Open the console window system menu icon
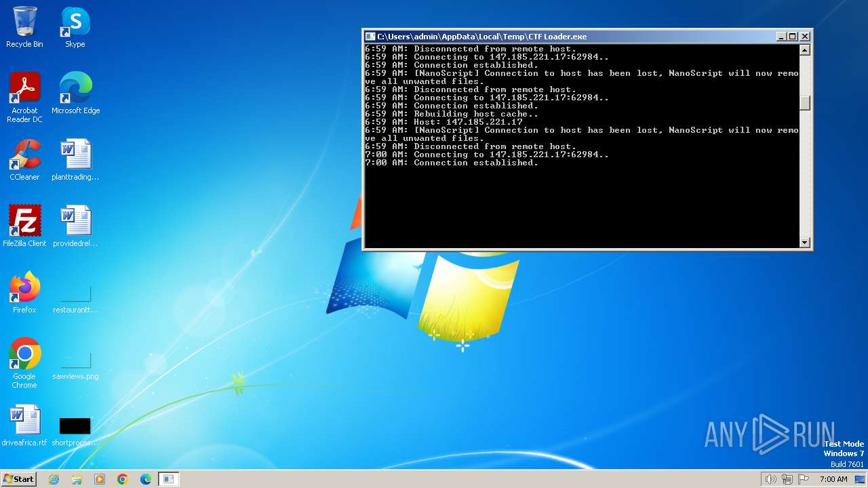Viewport: 868px width, 488px height. tap(370, 37)
